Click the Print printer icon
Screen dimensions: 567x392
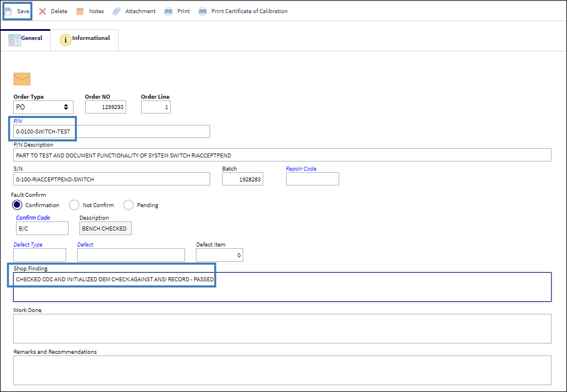(x=168, y=11)
